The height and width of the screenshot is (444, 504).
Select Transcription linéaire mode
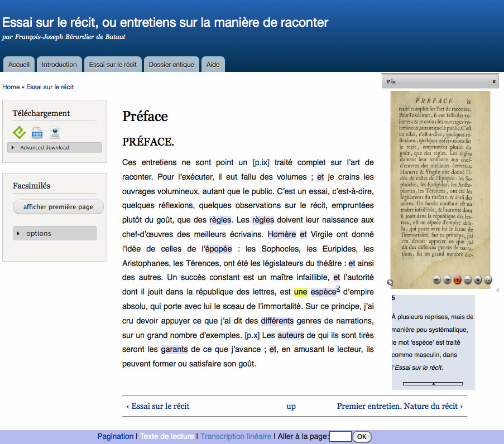point(236,436)
